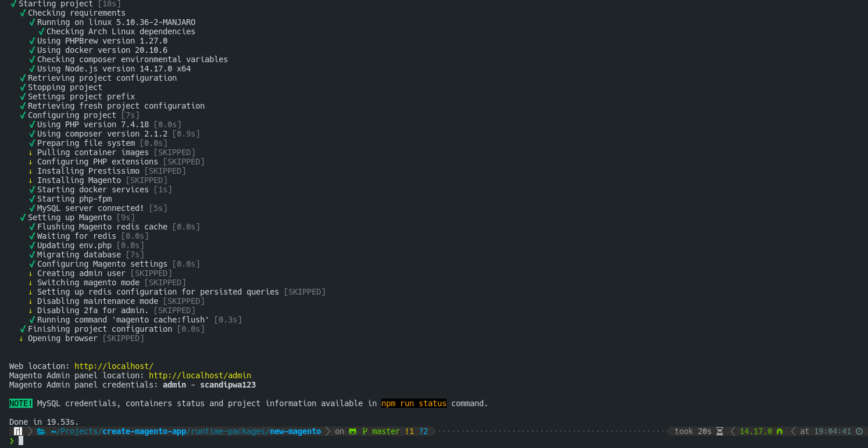Click the took 20s duration segment
Viewport: 868px width, 448px height.
[693, 431]
